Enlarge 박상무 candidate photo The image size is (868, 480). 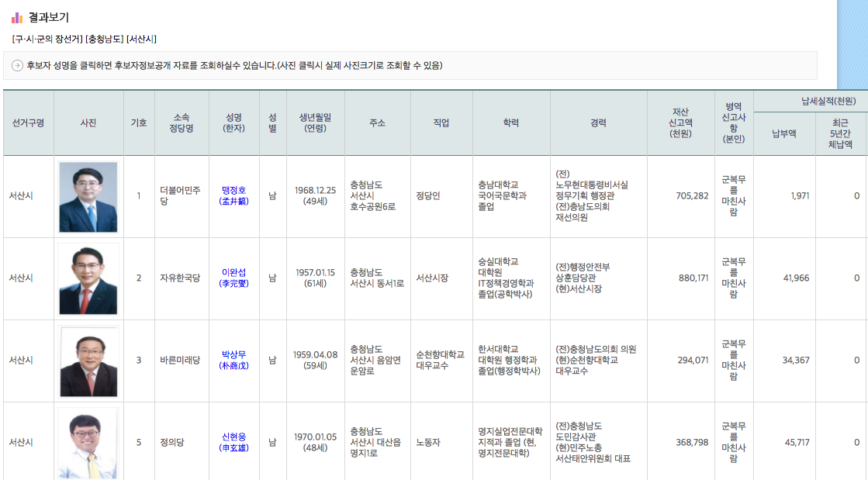coord(88,361)
